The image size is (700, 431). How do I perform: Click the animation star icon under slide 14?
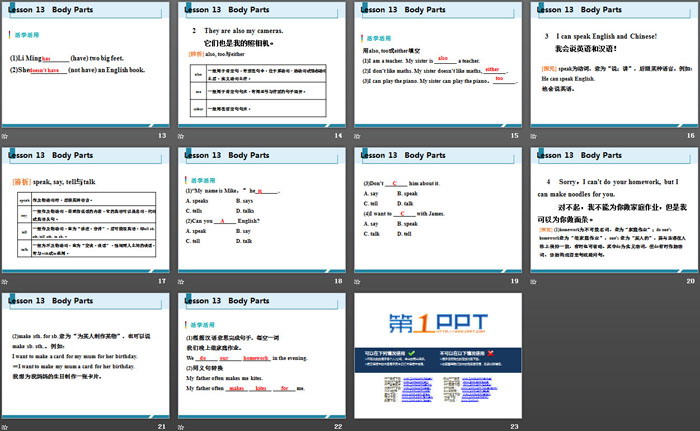(183, 136)
